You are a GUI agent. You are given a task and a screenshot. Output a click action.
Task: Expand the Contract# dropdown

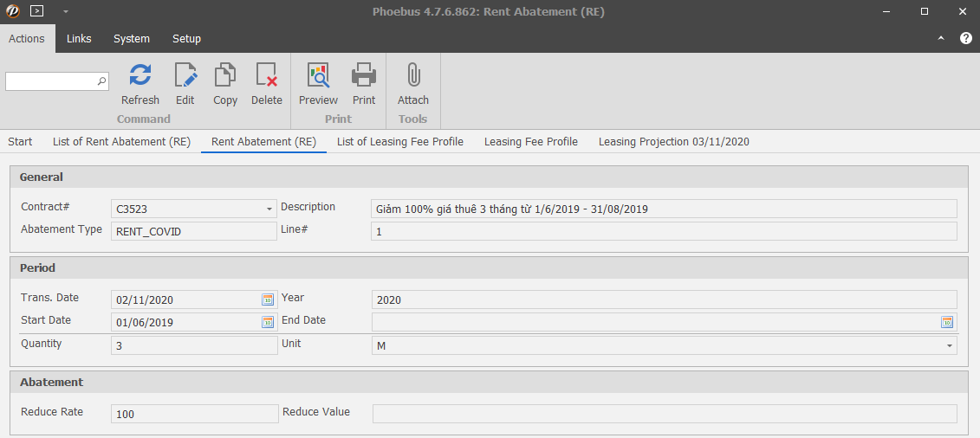269,209
